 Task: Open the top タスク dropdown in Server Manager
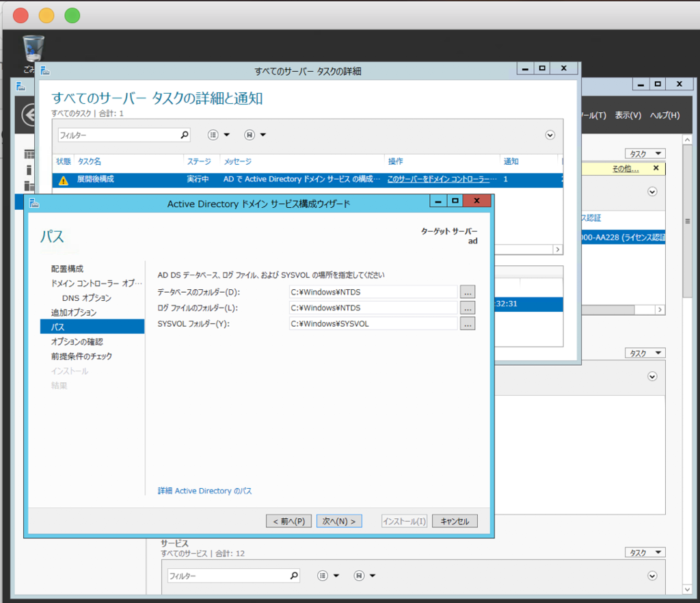[x=645, y=154]
